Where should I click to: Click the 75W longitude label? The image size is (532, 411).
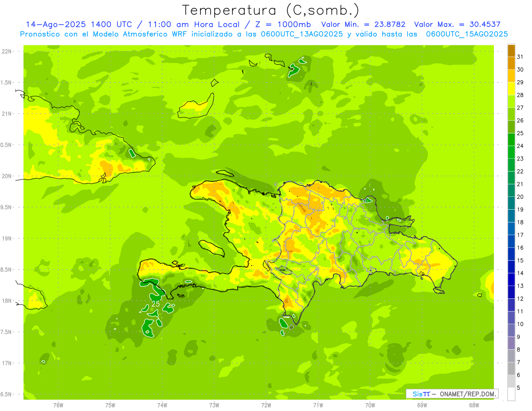point(110,405)
